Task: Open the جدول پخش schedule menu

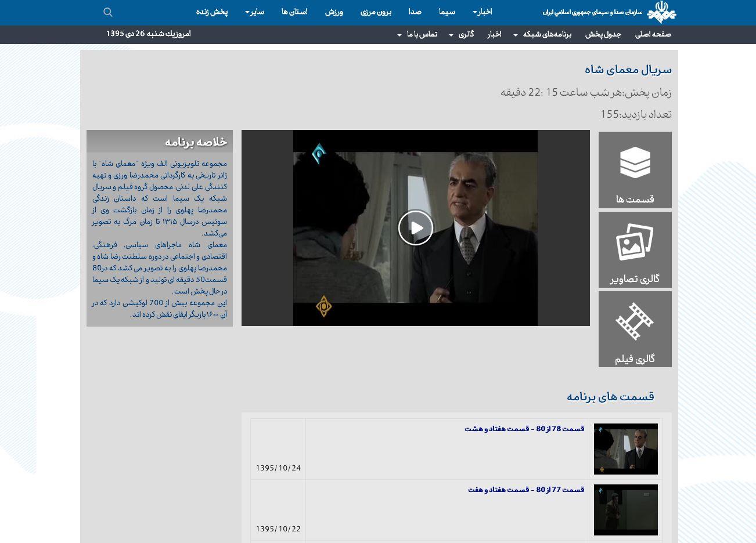Action: [603, 35]
